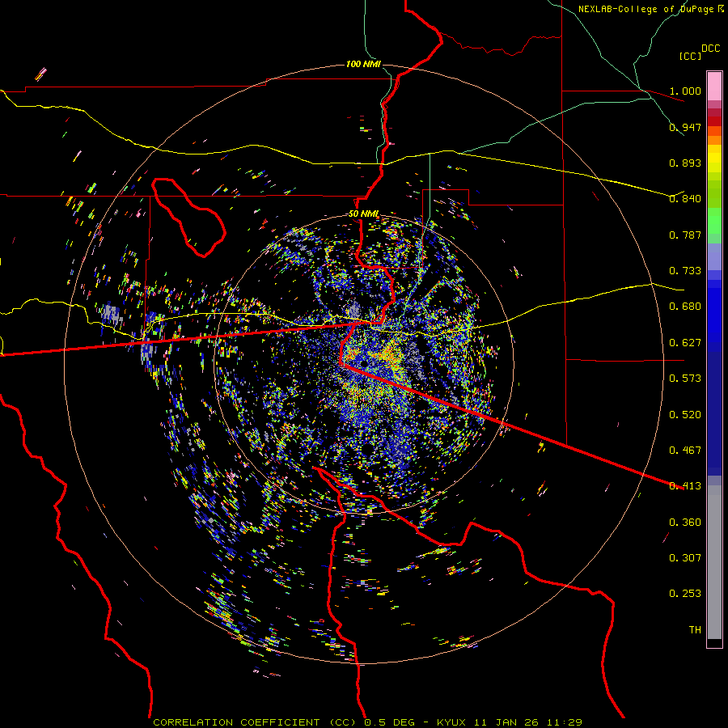Click the 0.573 legend value

(x=685, y=379)
